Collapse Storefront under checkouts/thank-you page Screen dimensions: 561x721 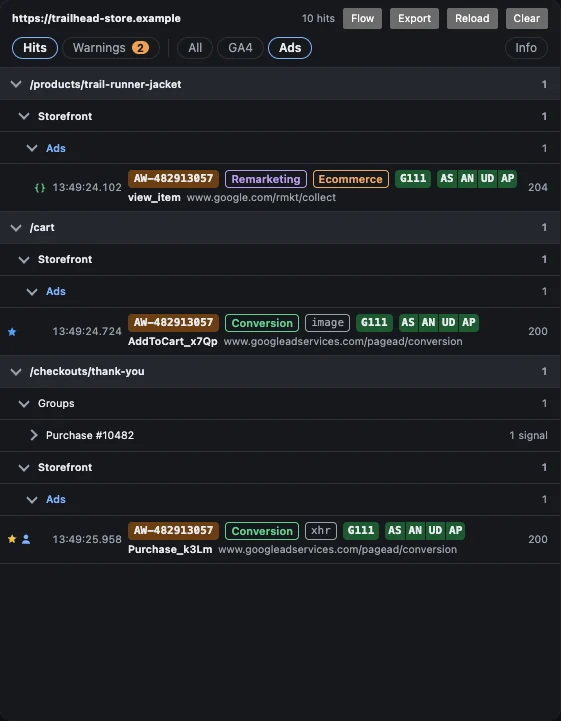pos(24,467)
